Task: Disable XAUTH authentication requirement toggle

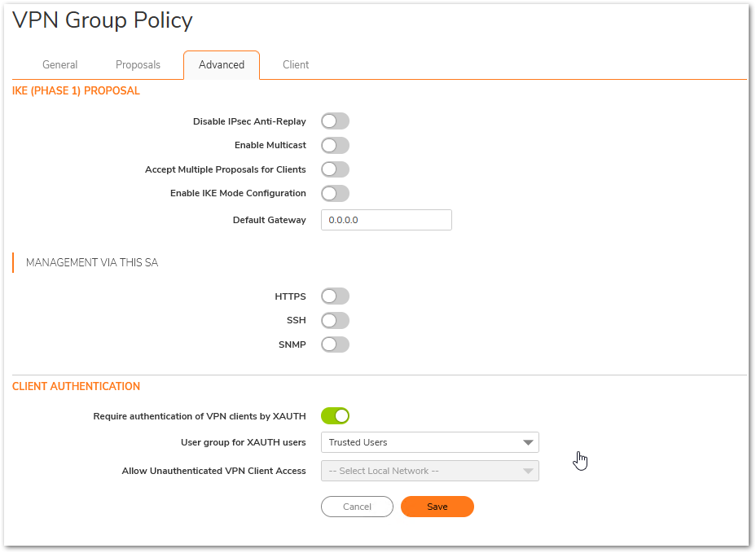Action: tap(335, 416)
